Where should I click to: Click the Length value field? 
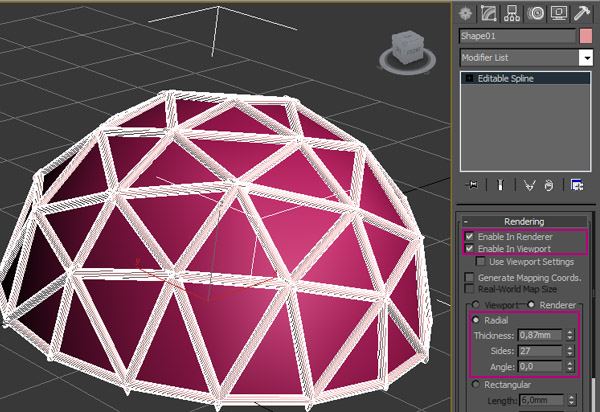coord(541,400)
